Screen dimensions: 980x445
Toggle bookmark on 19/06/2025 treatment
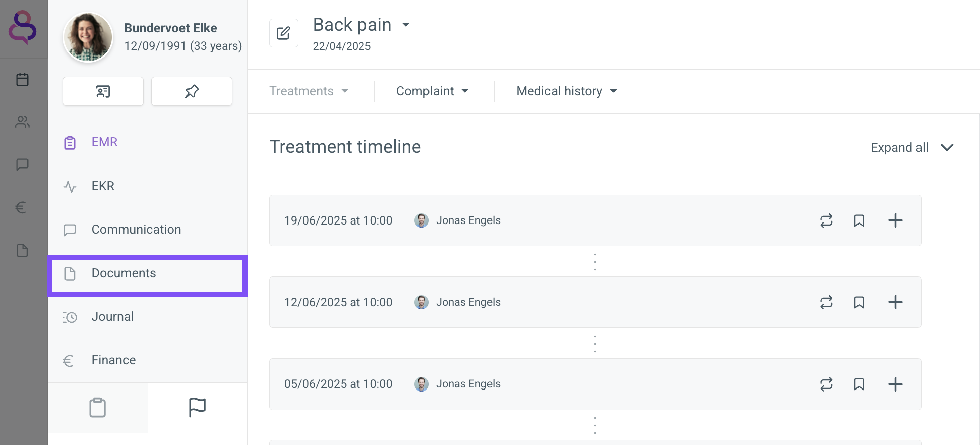(x=859, y=220)
